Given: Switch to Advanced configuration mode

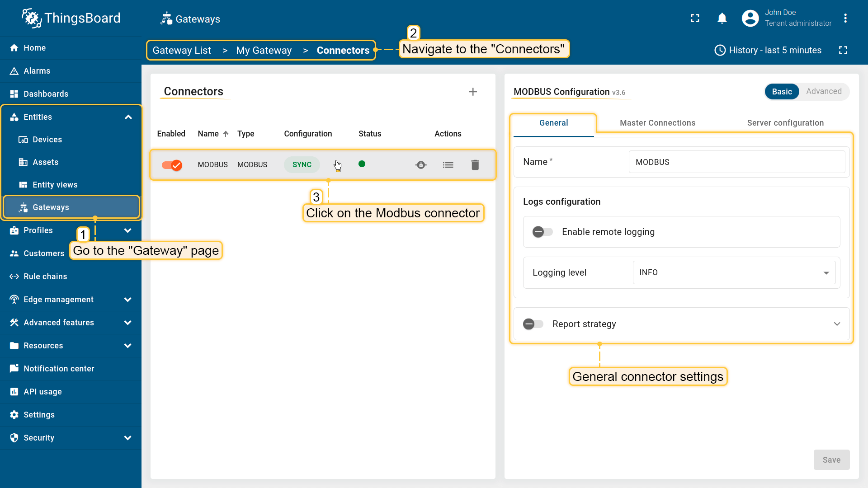Looking at the screenshot, I should point(824,91).
